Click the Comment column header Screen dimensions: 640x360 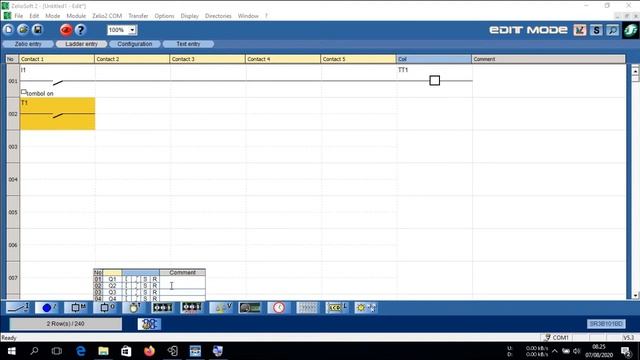pos(549,59)
